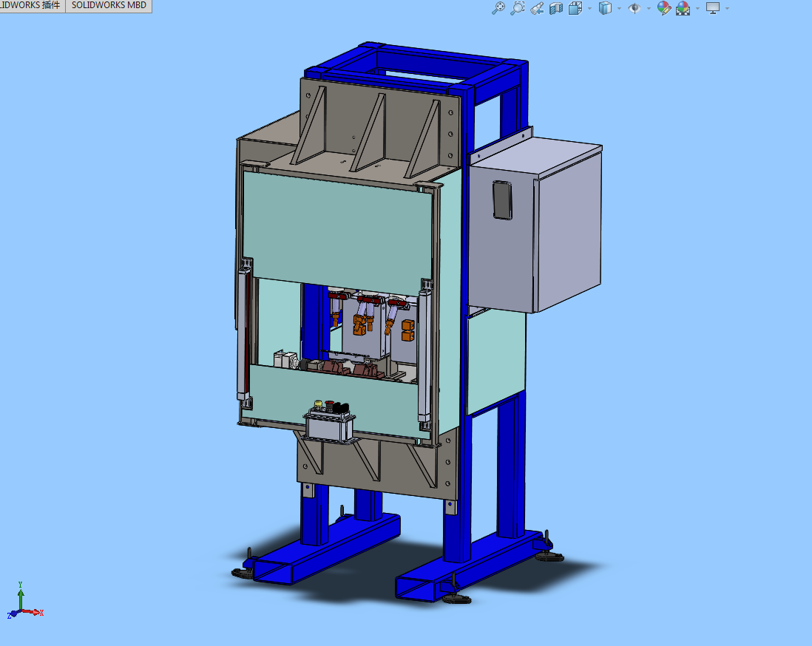Expand the Hide/Show Items dropdown arrow
Viewport: 812px width, 646px height.
coord(649,8)
